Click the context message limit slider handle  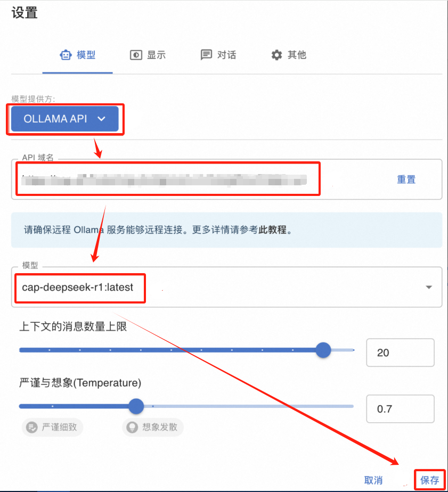point(323,350)
